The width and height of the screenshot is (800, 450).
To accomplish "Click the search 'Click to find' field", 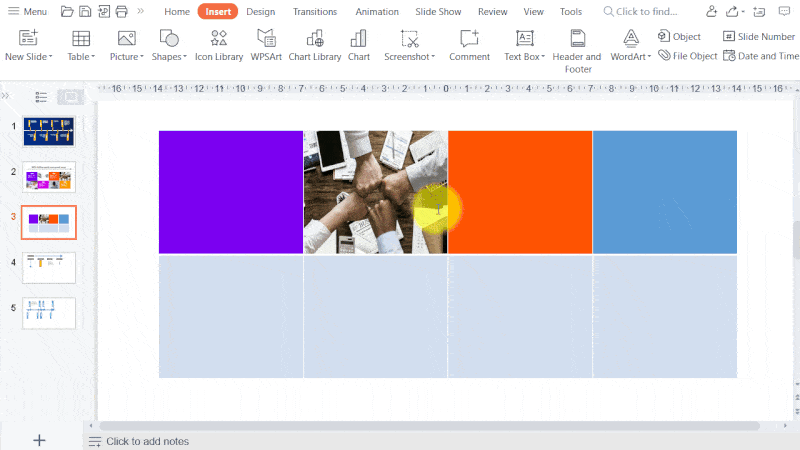I will (641, 11).
